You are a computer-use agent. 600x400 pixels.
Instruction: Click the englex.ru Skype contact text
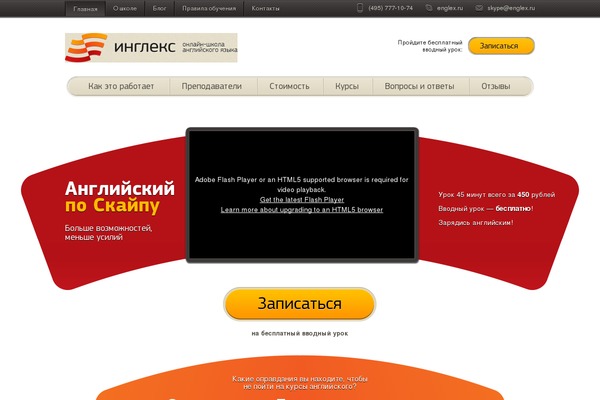(450, 8)
